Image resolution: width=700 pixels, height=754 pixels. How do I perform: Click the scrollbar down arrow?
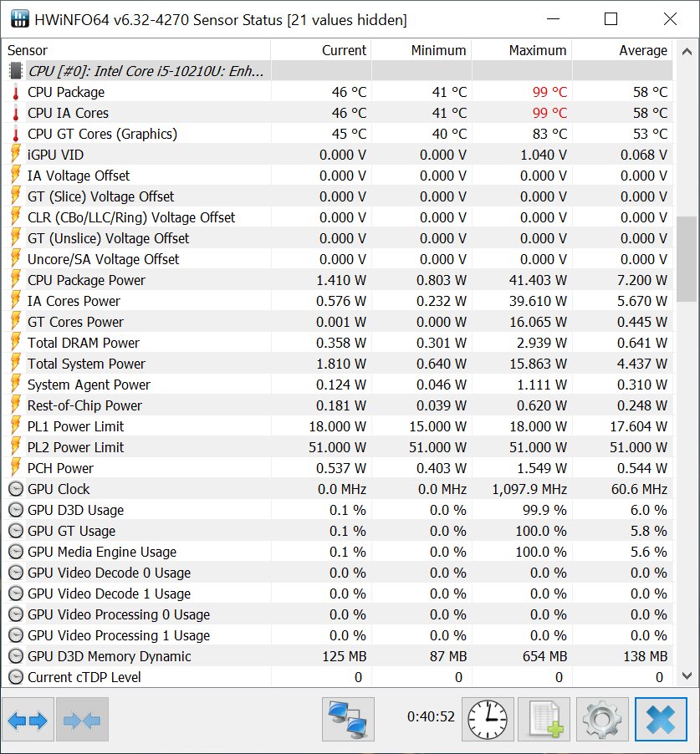687,675
